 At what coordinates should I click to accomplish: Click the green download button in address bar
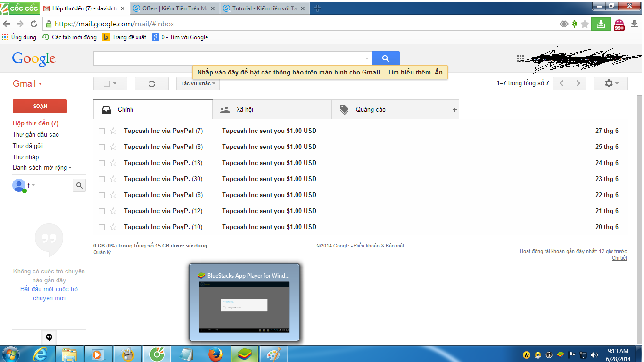601,24
